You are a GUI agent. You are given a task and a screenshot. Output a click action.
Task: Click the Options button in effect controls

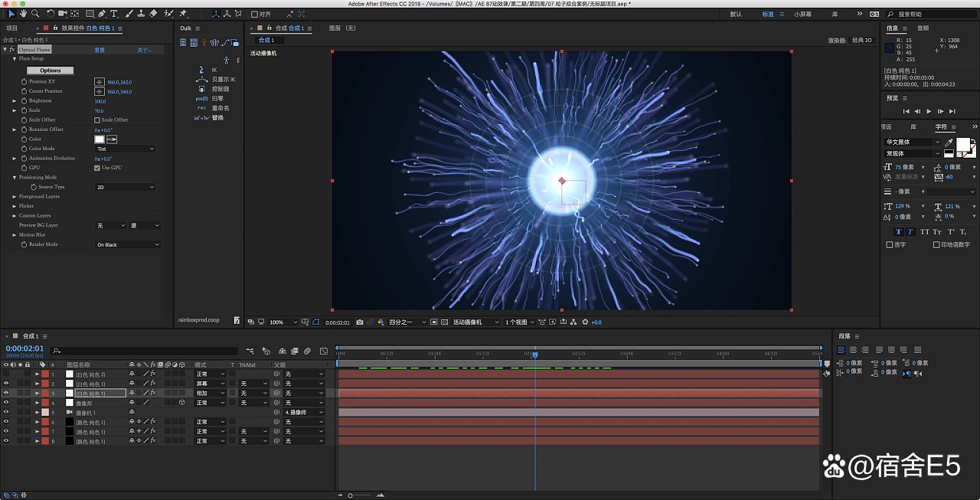pos(50,70)
